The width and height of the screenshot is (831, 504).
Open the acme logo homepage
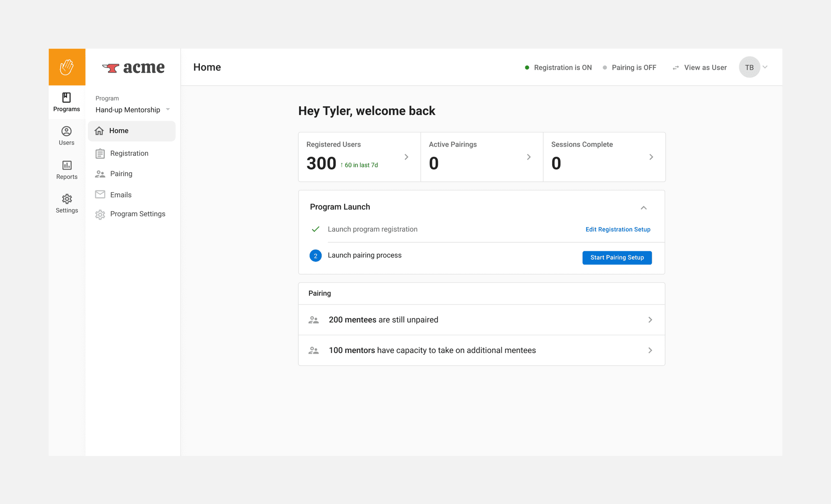pyautogui.click(x=133, y=67)
